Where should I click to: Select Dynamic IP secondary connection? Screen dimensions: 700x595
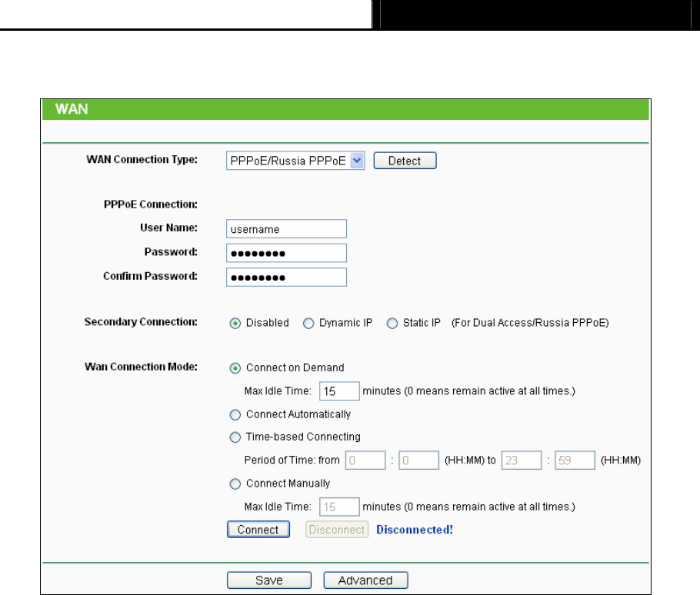click(308, 324)
